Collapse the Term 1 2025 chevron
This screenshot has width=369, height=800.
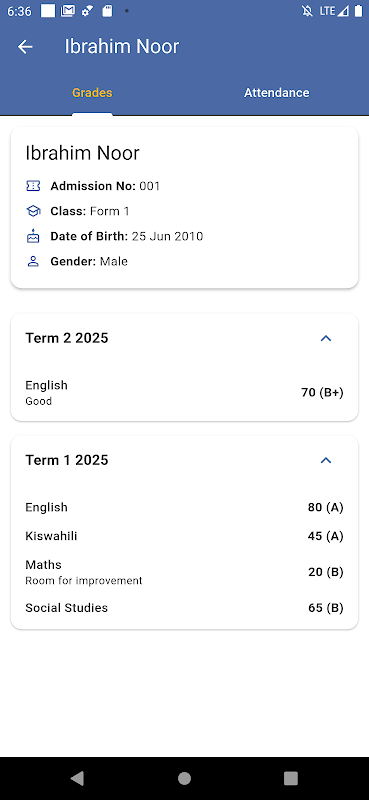click(x=326, y=460)
